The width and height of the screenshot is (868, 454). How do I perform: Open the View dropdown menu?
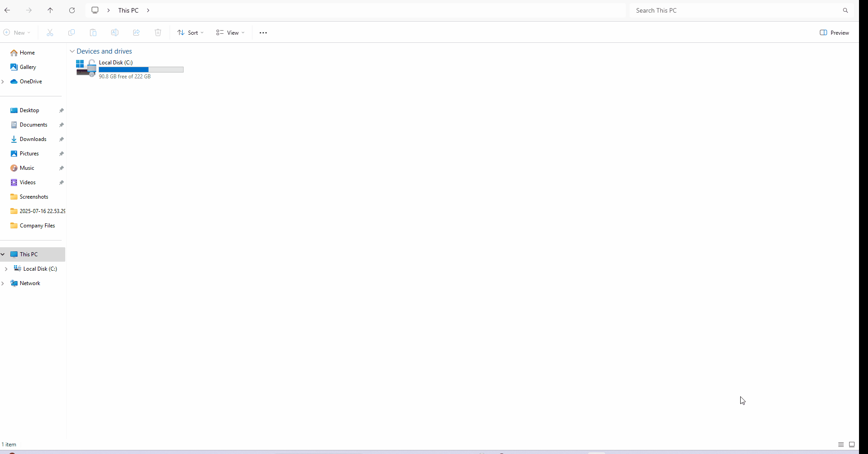(x=230, y=33)
